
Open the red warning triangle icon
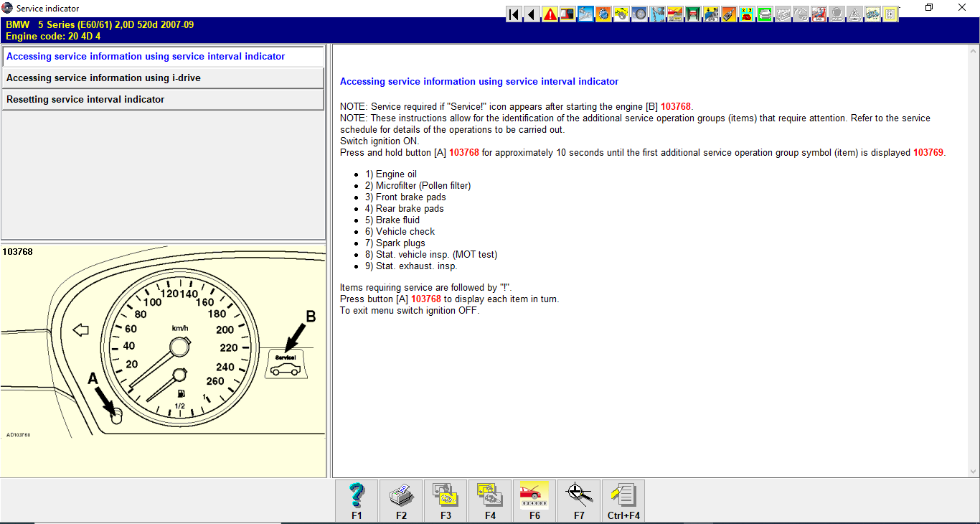550,14
